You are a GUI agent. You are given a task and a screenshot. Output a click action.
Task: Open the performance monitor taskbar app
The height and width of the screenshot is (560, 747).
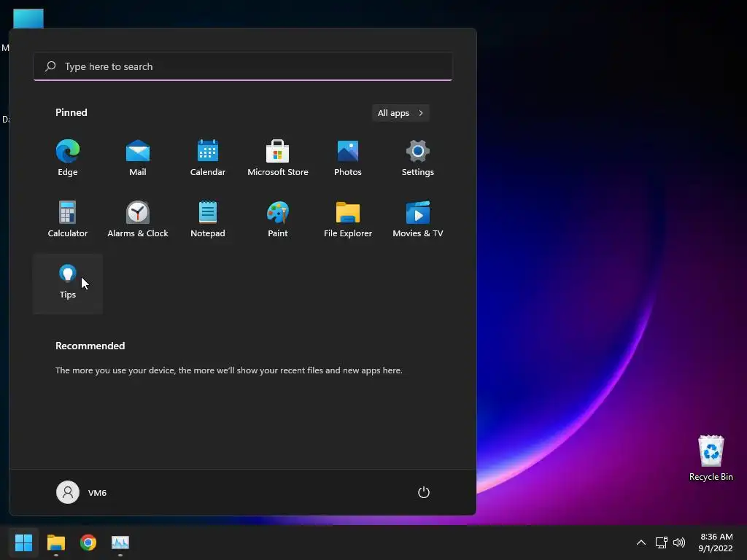[120, 542]
